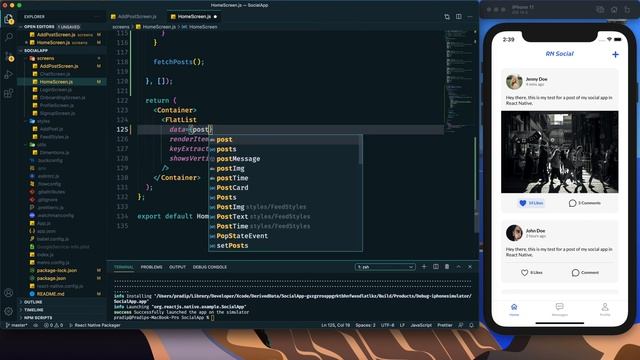Image resolution: width=640 pixels, height=360 pixels.
Task: Click the simulator rotate icon in its title bar
Action: click(x=627, y=9)
